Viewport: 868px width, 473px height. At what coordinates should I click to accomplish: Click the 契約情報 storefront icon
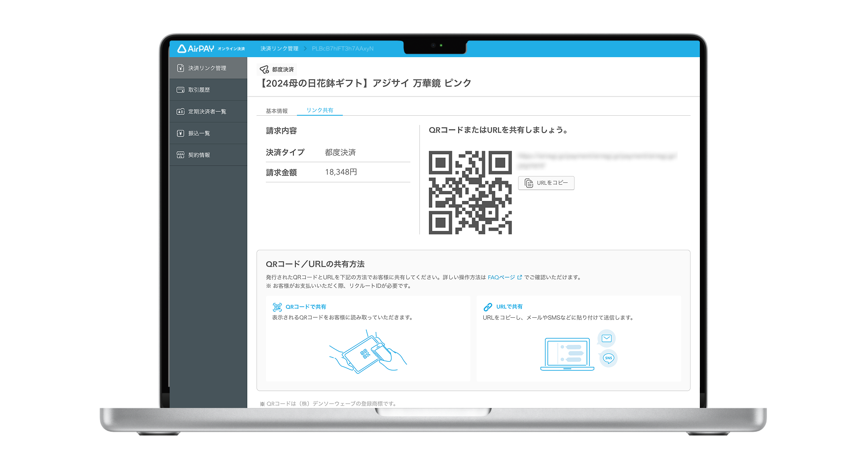181,155
